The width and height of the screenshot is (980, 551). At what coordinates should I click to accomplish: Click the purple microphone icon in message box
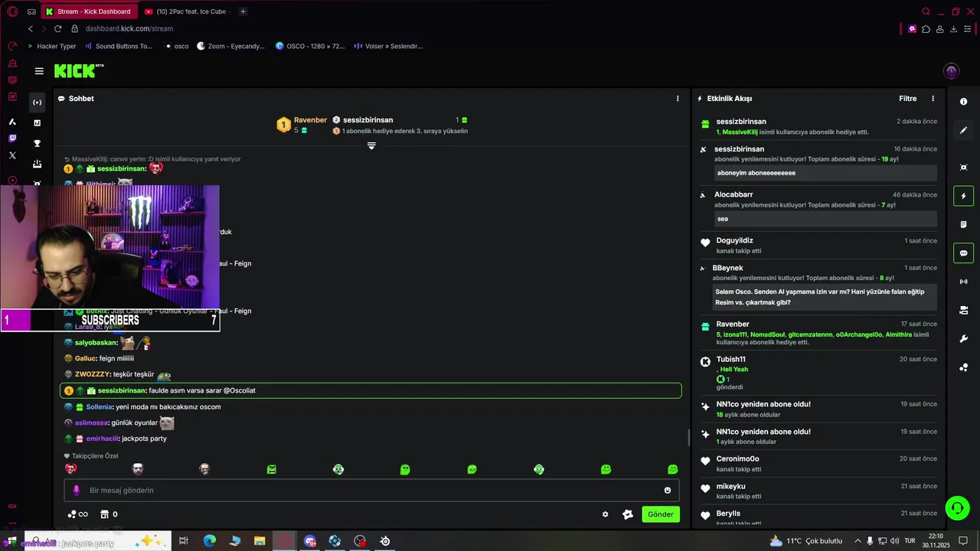coord(76,491)
